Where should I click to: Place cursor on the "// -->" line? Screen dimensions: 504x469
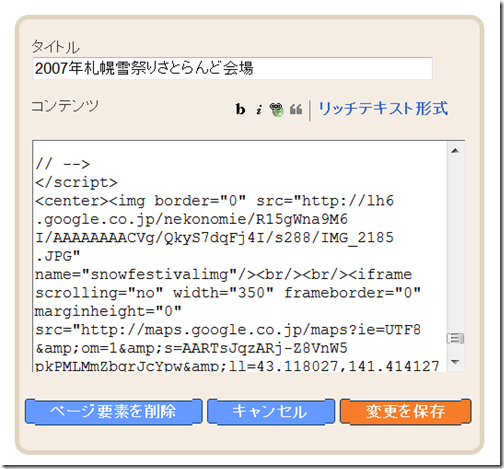63,164
